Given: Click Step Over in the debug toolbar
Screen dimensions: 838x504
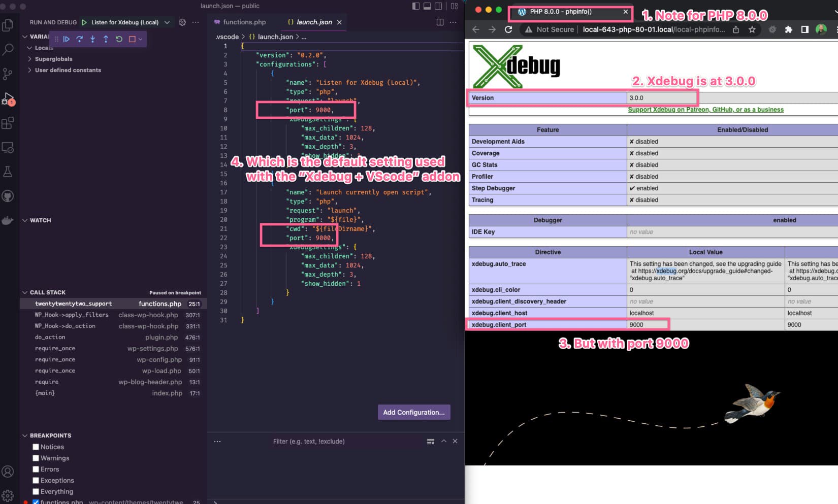Looking at the screenshot, I should click(x=80, y=39).
